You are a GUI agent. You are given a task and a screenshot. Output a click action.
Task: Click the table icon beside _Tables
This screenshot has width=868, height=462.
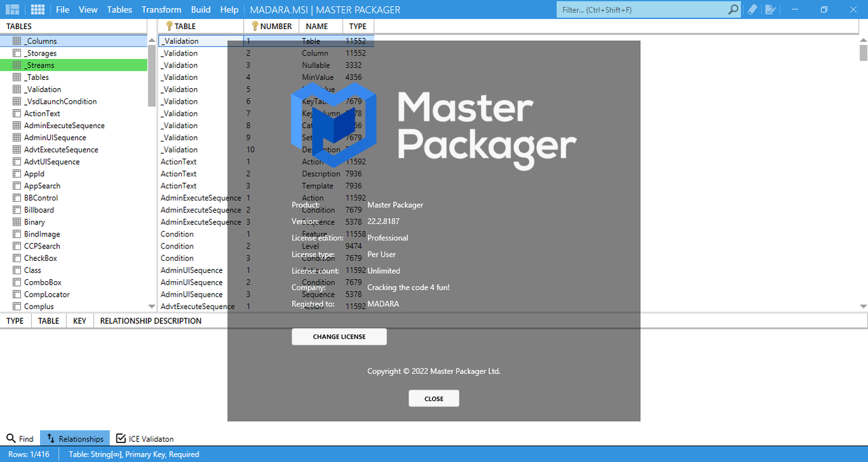[17, 77]
